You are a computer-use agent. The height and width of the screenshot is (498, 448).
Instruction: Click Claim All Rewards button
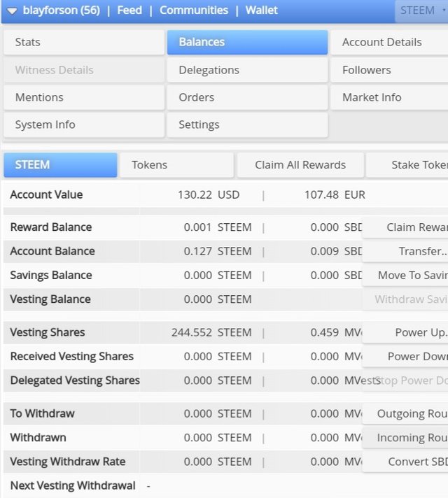point(300,165)
